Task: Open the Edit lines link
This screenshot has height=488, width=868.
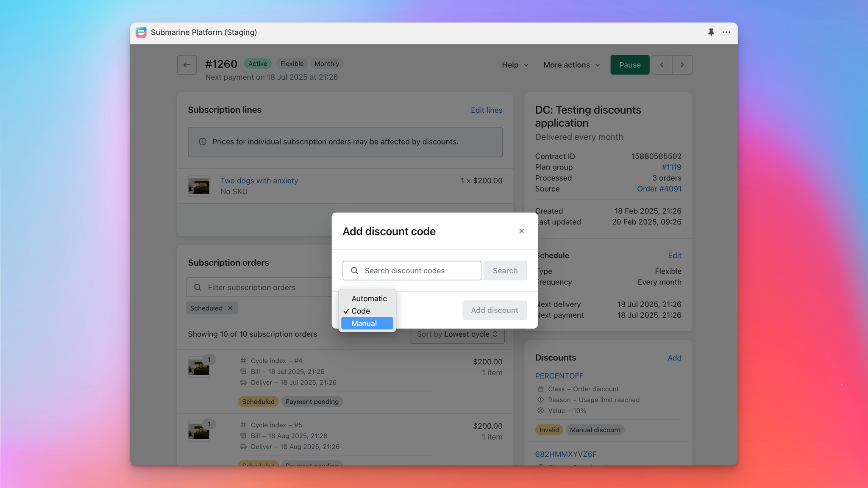Action: 486,110
